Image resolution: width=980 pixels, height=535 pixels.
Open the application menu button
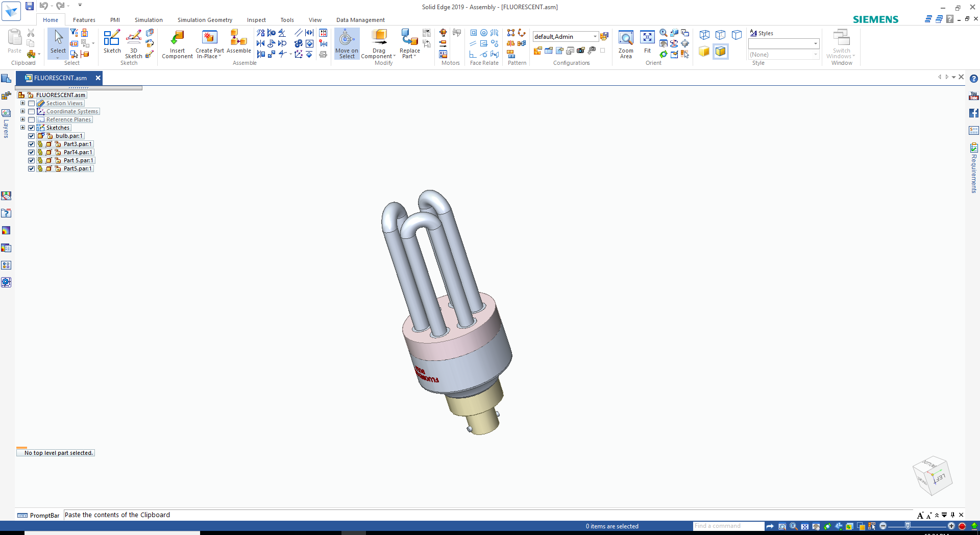coord(11,11)
